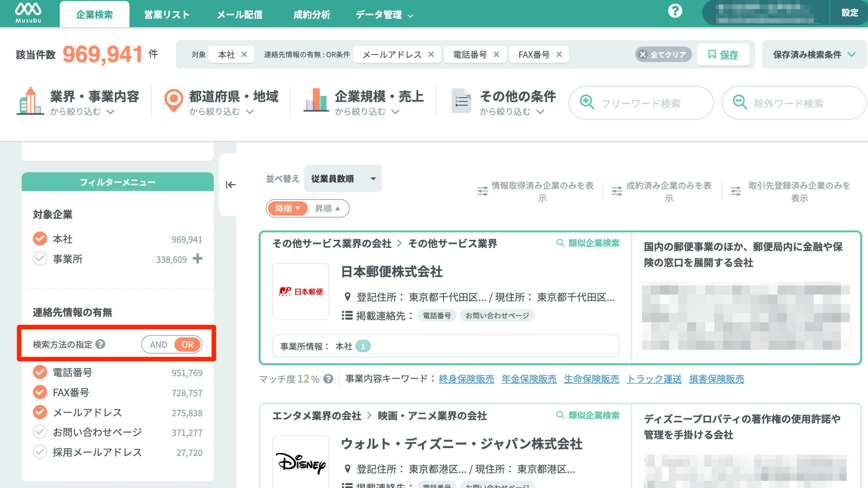Click the フリーワード検索 input field
Viewport: 868px width, 488px height.
641,103
